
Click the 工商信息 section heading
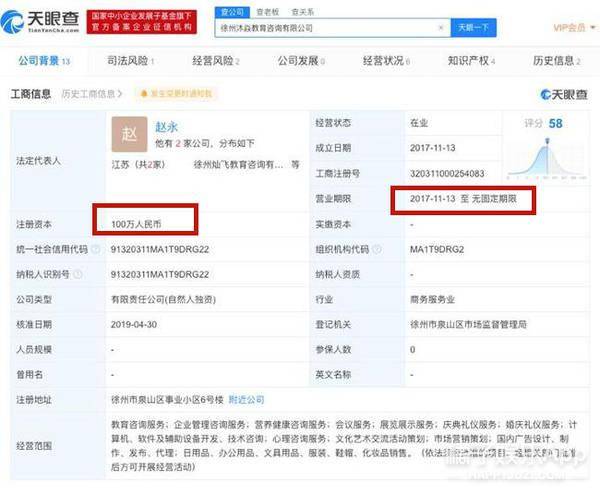pyautogui.click(x=31, y=94)
